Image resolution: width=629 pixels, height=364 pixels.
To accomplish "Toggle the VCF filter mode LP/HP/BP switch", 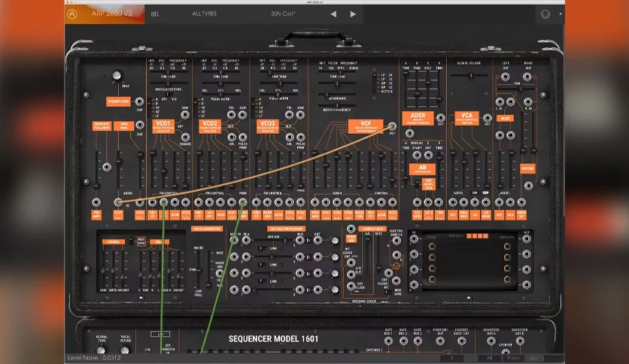I will point(375,83).
